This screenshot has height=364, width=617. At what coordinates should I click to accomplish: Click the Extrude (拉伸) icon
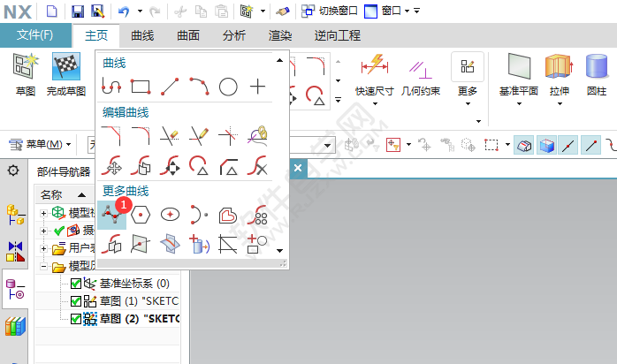[x=560, y=75]
